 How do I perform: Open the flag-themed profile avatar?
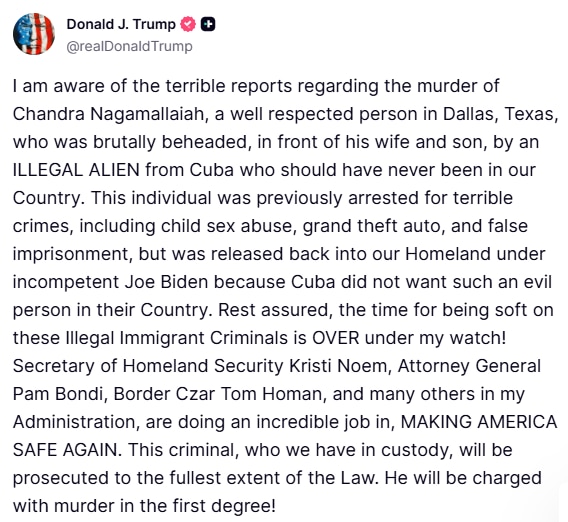tap(34, 34)
